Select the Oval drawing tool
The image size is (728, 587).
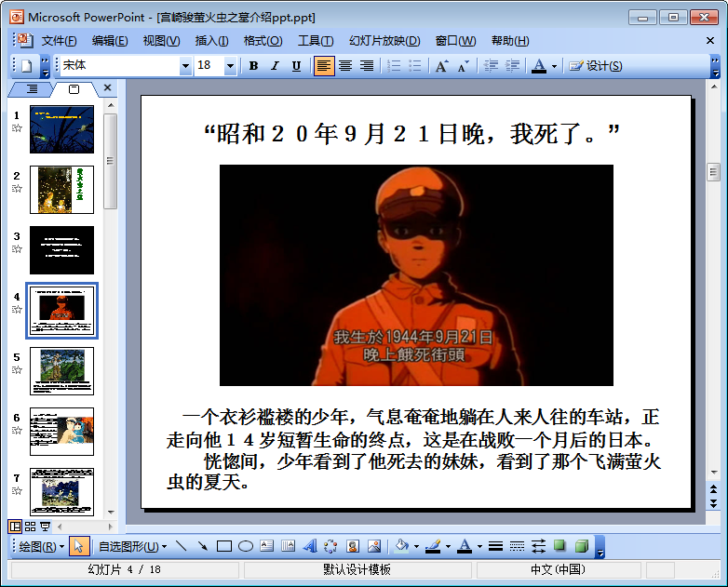tap(246, 546)
